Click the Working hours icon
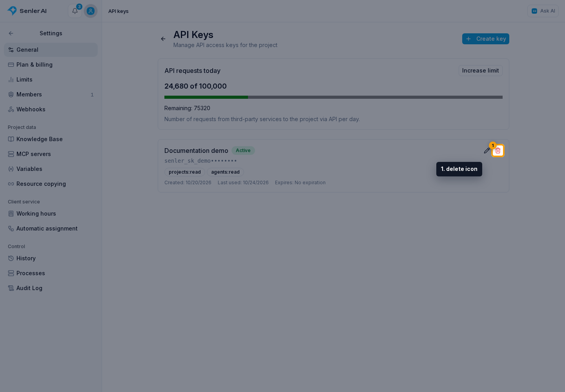565x392 pixels. 11,214
